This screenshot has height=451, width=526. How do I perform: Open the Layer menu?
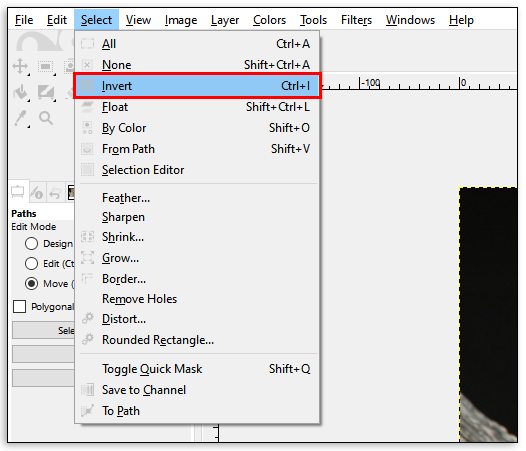[x=225, y=20]
